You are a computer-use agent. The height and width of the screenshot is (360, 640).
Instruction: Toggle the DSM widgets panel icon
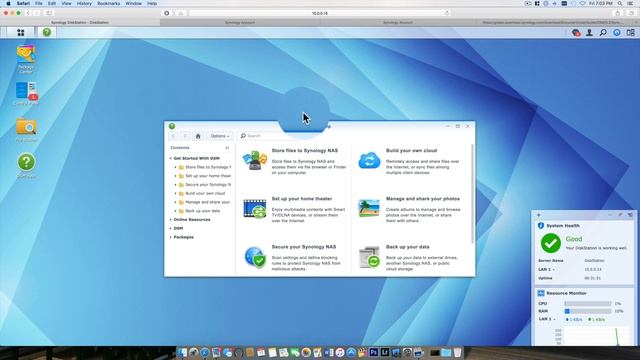coord(631,33)
